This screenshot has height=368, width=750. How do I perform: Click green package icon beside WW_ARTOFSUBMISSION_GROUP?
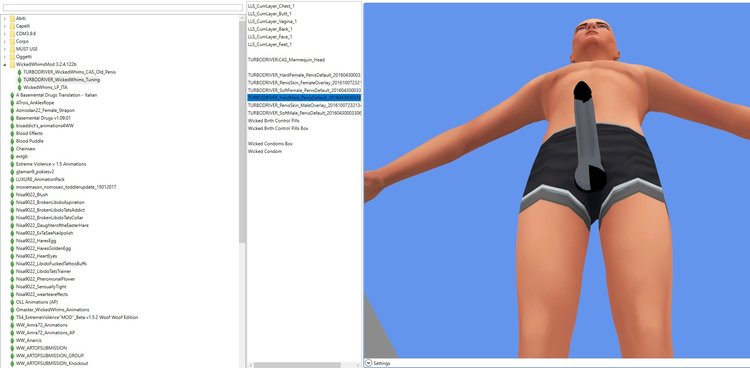(12, 356)
